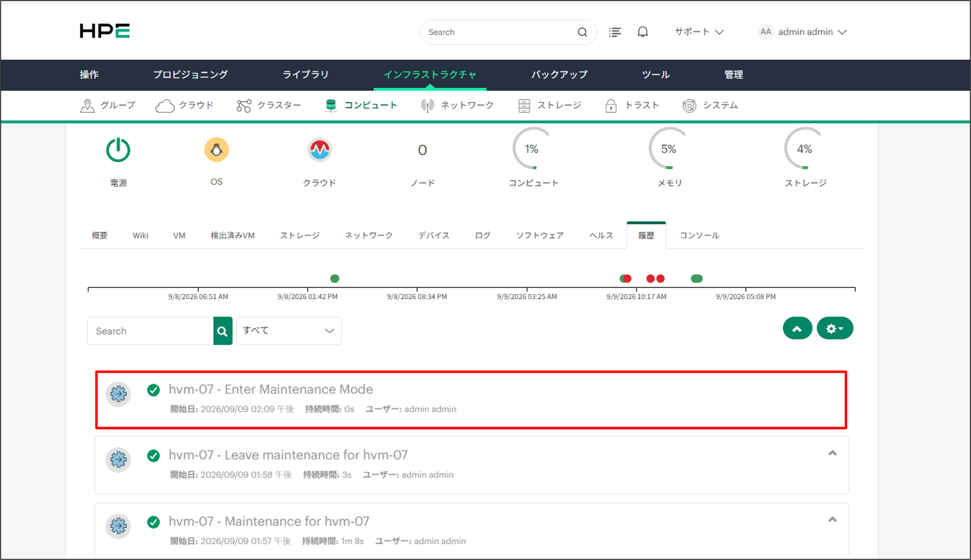Open the プロビジョニング menu
This screenshot has width=971, height=560.
click(x=190, y=75)
